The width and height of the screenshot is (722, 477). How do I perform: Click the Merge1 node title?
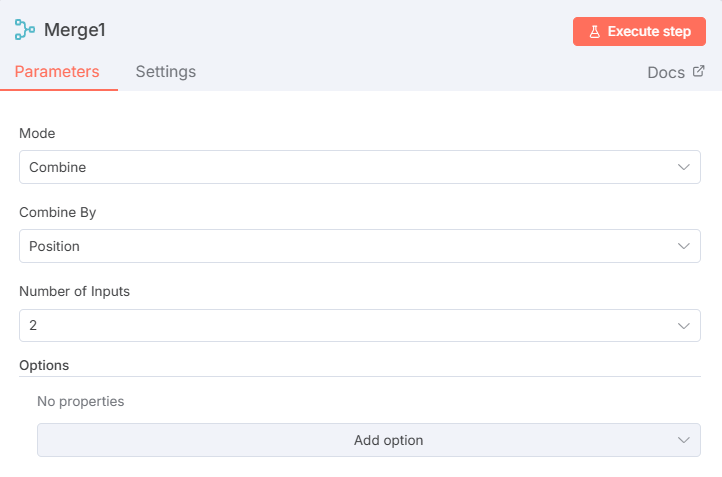coord(75,30)
